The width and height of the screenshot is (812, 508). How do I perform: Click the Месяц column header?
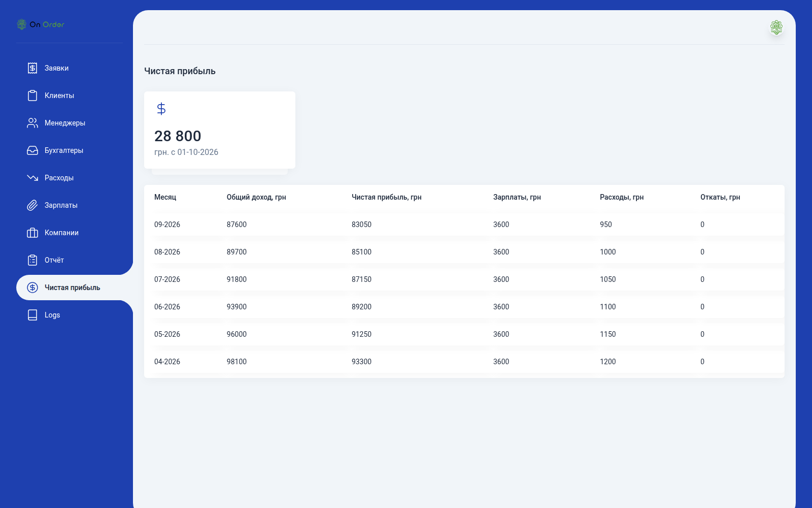click(x=165, y=197)
